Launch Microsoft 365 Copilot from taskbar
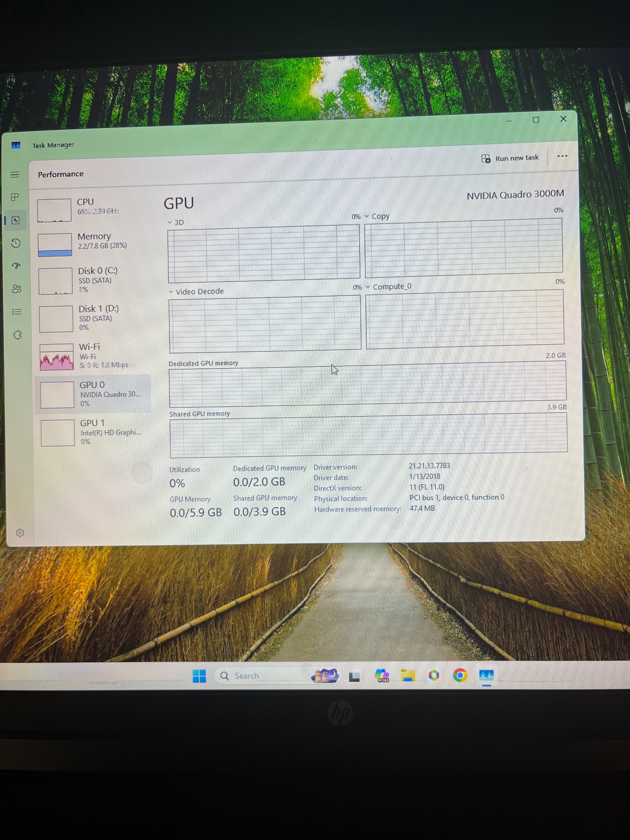Screen dimensions: 630x840 pos(382,676)
